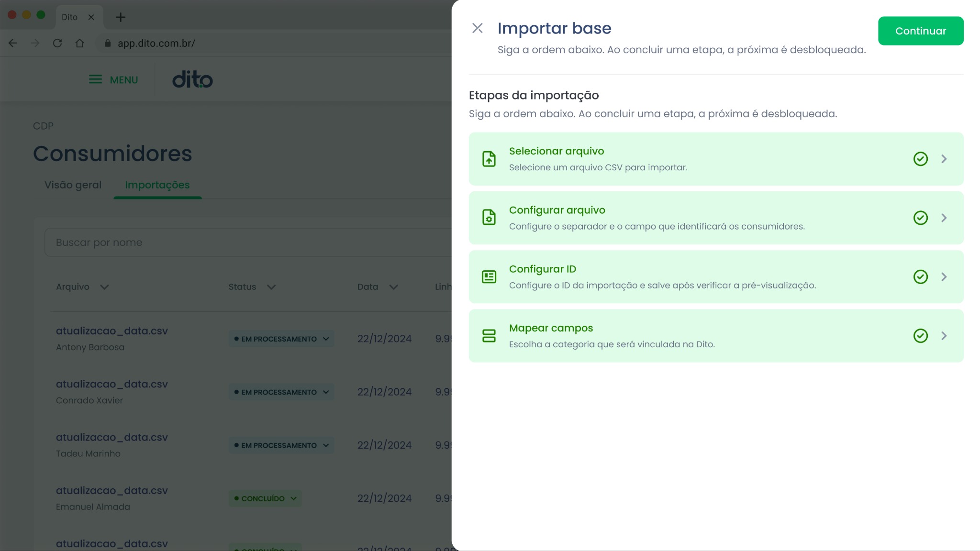Click the Selecionar arquivo upload file icon
The height and width of the screenshot is (551, 980).
pos(489,159)
